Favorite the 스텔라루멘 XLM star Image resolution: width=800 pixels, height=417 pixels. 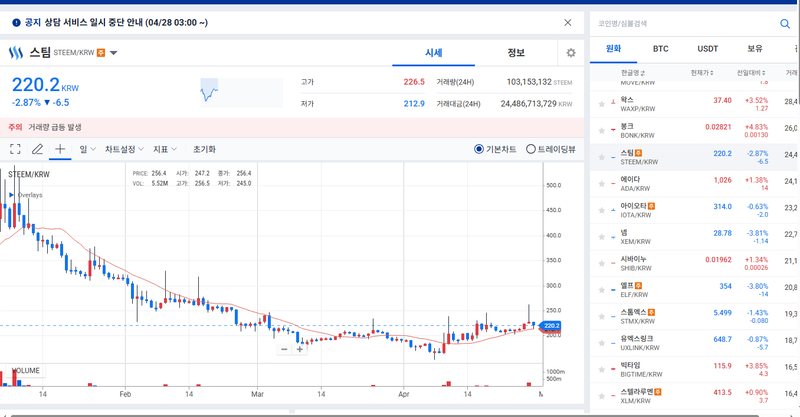(602, 396)
